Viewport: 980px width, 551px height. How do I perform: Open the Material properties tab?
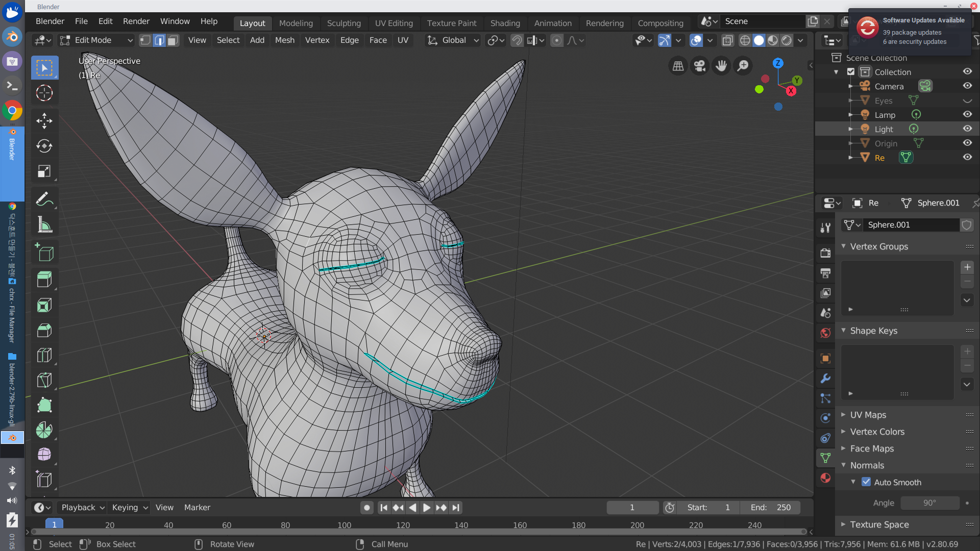pos(825,478)
